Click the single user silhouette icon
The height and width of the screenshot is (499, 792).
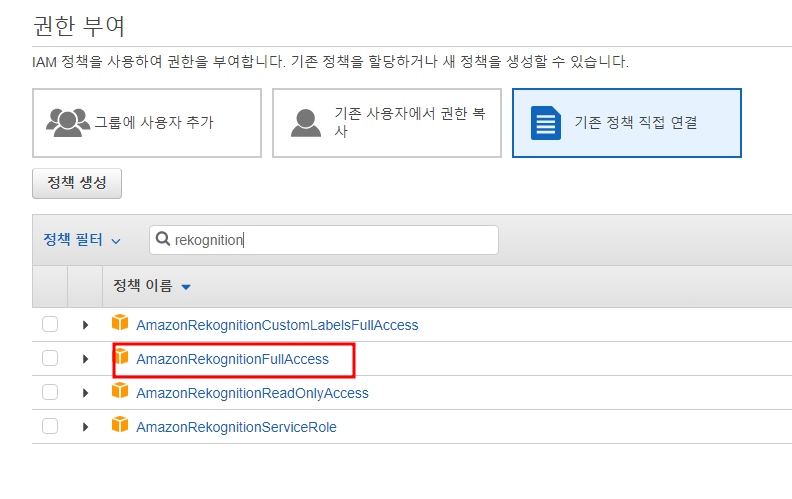point(306,123)
